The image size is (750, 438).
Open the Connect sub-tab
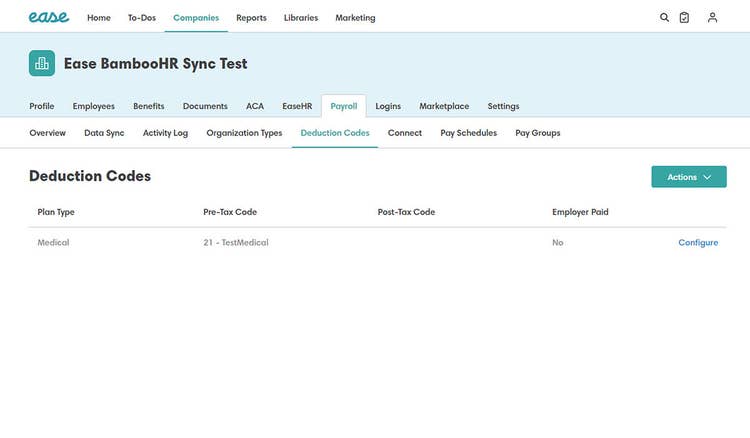tap(405, 133)
